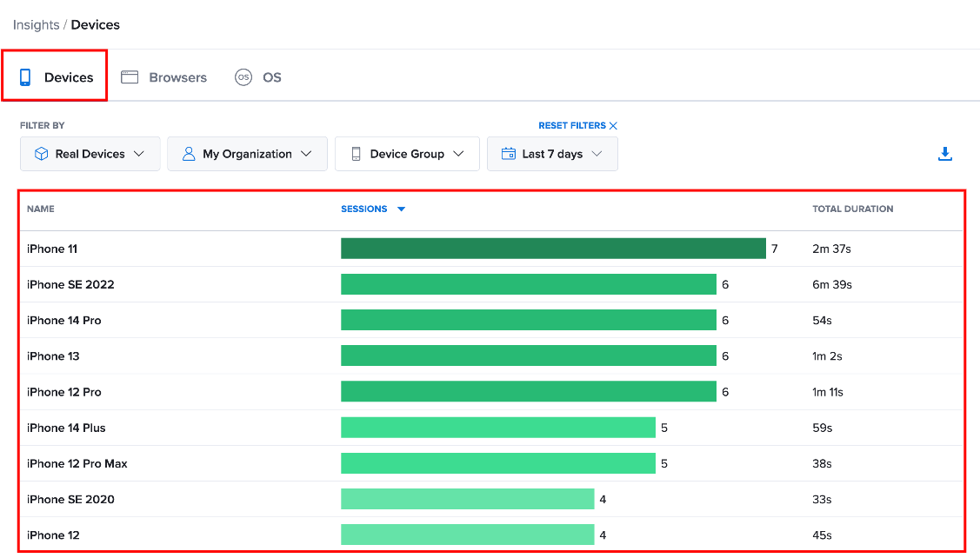
Task: Click the OS circle icon
Action: point(243,77)
